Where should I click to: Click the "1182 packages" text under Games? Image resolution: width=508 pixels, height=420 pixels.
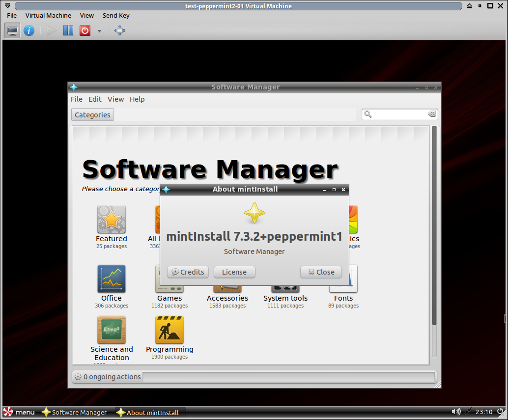point(169,306)
